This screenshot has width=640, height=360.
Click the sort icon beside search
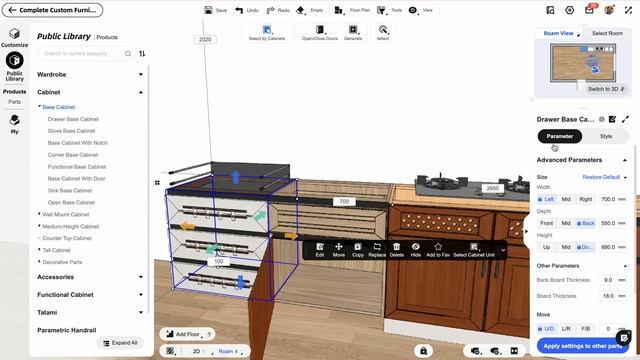point(142,53)
